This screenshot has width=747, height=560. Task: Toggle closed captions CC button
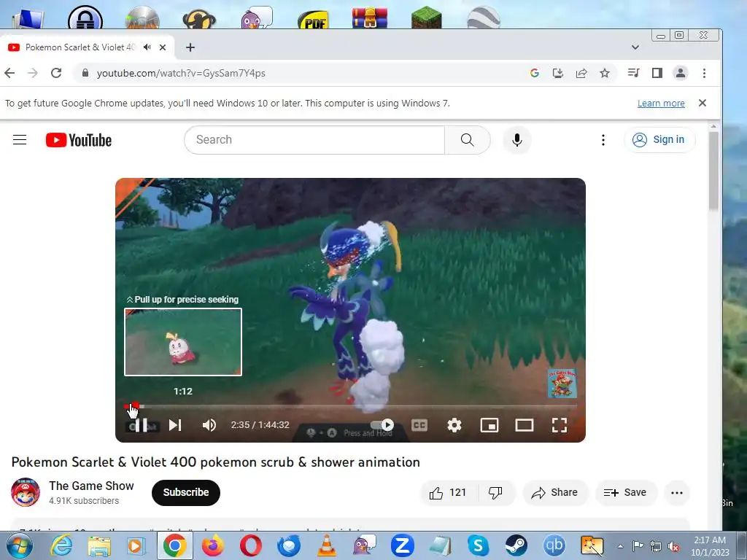(x=419, y=425)
